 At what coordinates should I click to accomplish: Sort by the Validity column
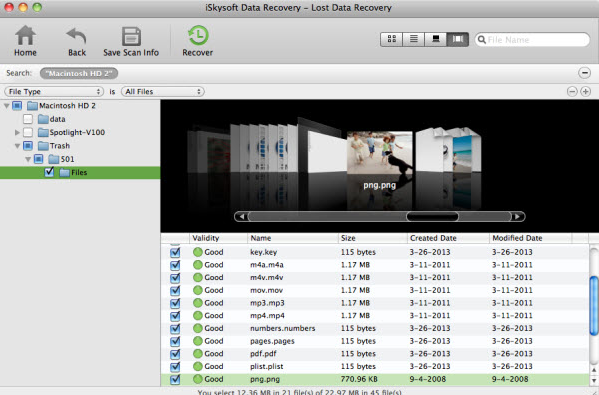[x=218, y=238]
